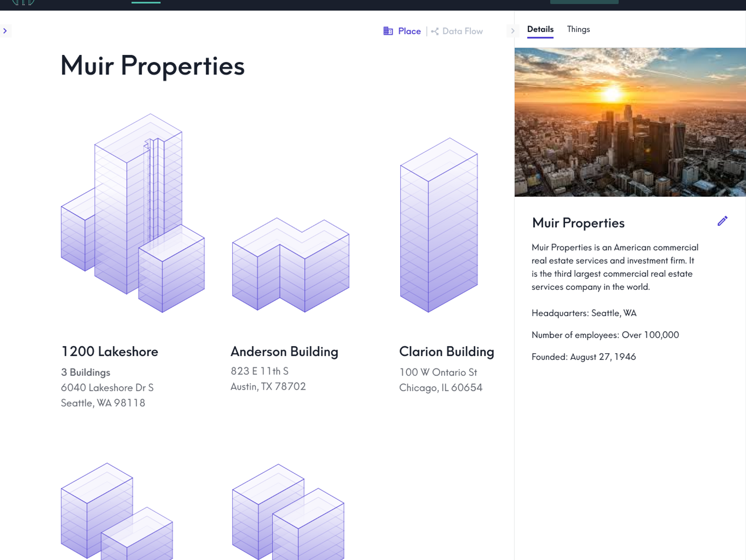Click the Clarion Building name
The height and width of the screenshot is (560, 746).
tap(446, 351)
